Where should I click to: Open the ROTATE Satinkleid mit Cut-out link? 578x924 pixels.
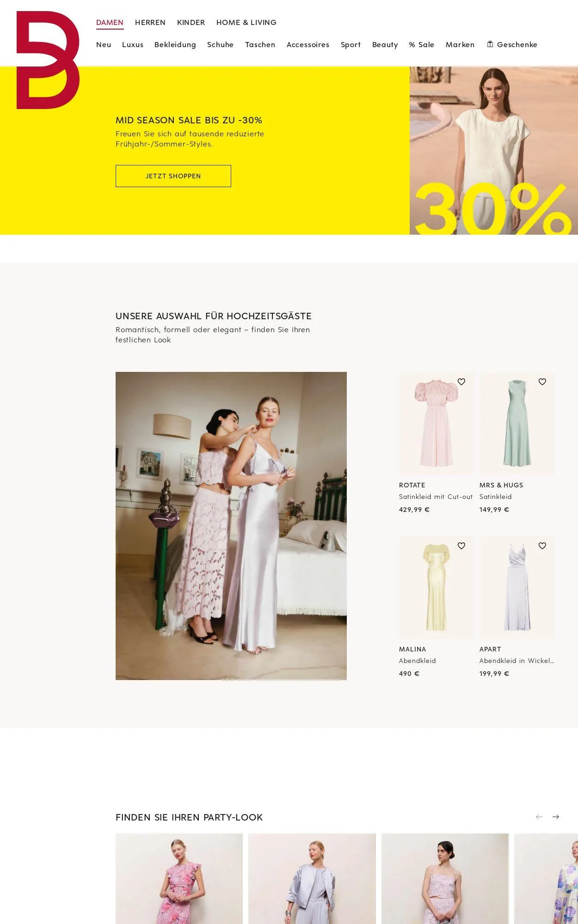click(x=436, y=497)
